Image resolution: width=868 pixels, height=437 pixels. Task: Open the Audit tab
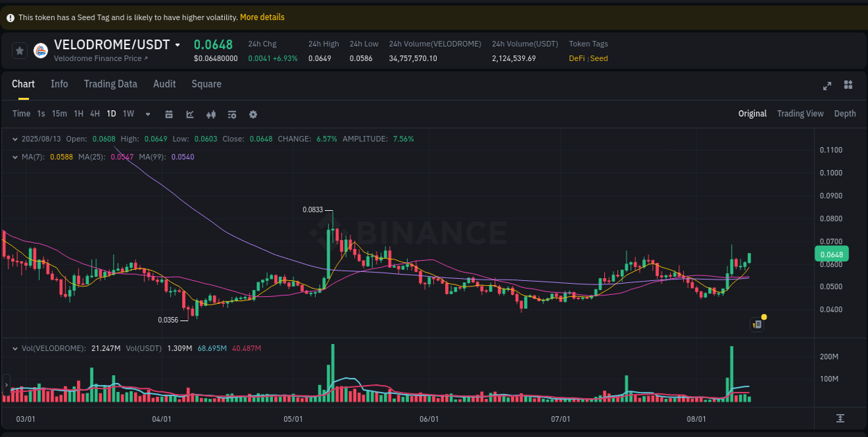(164, 84)
